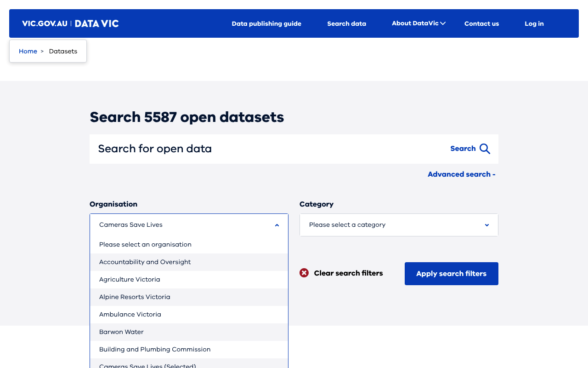
Task: Click the red clear filters X icon
Action: [304, 273]
